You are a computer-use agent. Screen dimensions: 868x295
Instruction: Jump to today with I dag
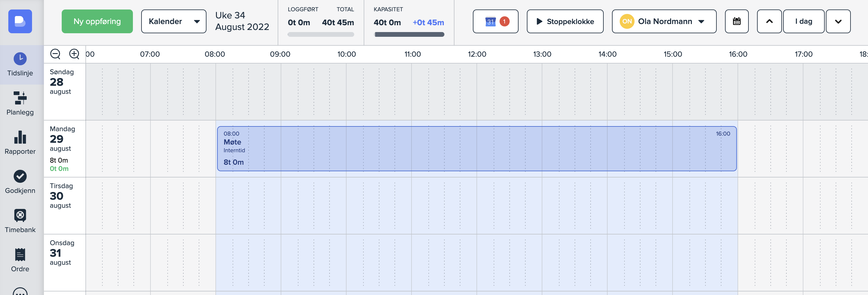804,21
